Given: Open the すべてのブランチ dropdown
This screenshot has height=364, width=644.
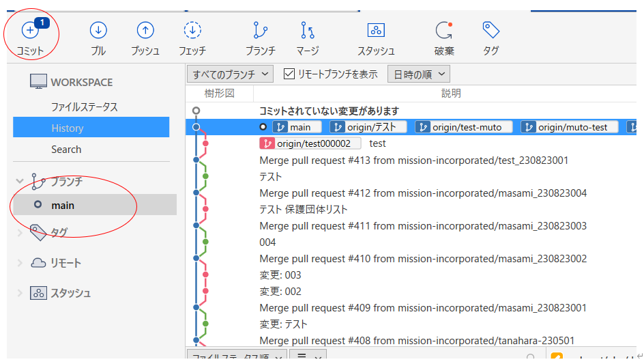Looking at the screenshot, I should pos(231,74).
